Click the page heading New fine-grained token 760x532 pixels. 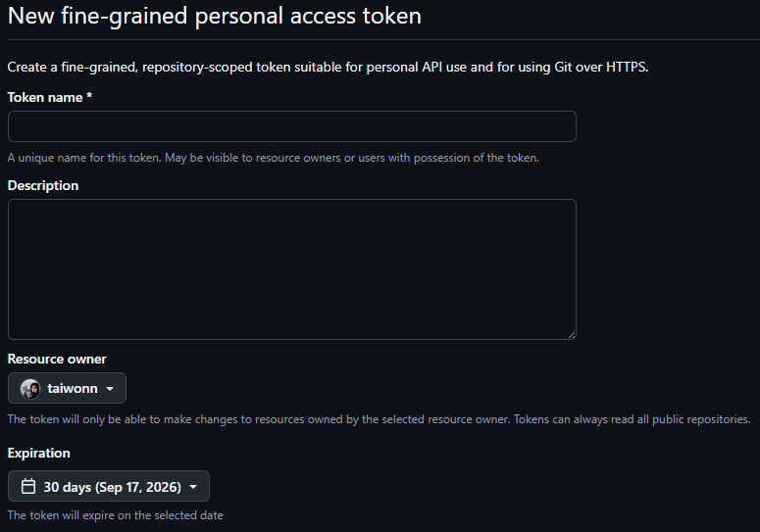pyautogui.click(x=215, y=16)
